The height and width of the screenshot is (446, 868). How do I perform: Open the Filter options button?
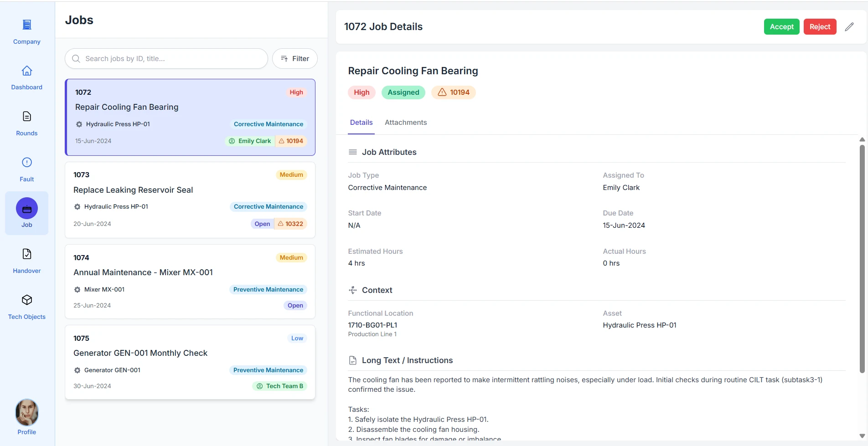click(x=295, y=59)
